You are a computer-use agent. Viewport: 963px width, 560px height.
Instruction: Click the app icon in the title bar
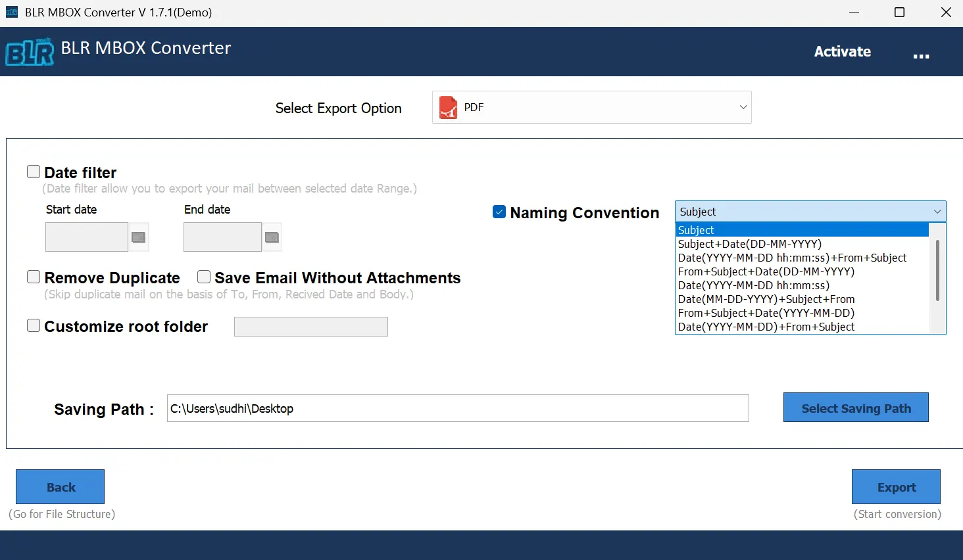tap(11, 12)
